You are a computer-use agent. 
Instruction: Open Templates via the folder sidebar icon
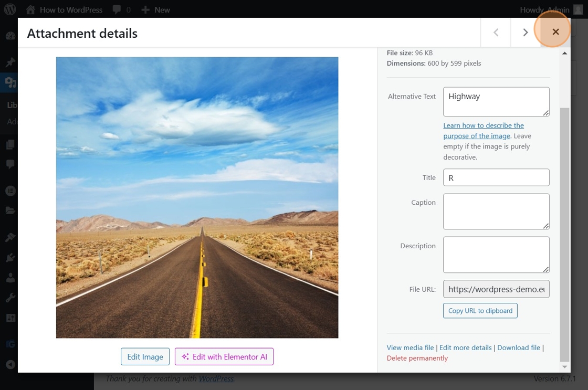click(x=10, y=210)
